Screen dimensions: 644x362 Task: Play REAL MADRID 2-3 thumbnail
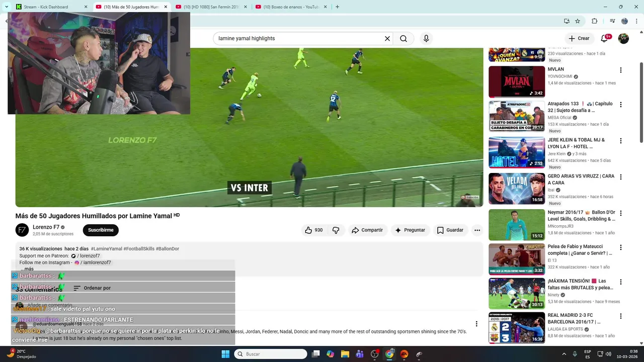tap(517, 328)
